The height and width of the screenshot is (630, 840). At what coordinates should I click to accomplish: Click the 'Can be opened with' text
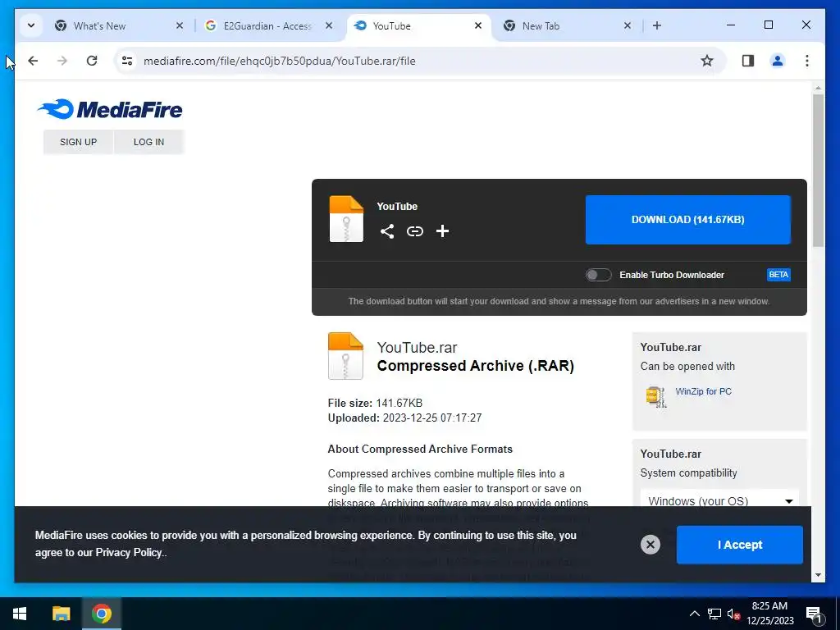point(687,367)
